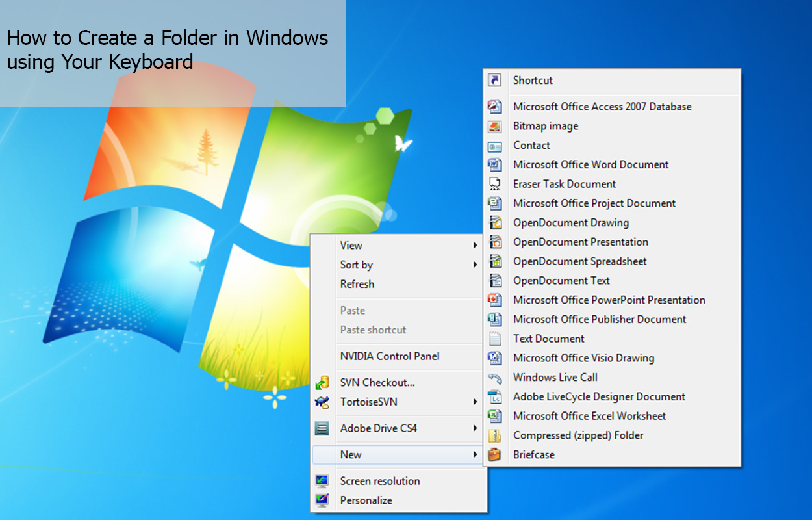
Task: Expand the TortoiseSVN submenu arrow
Action: pos(476,402)
